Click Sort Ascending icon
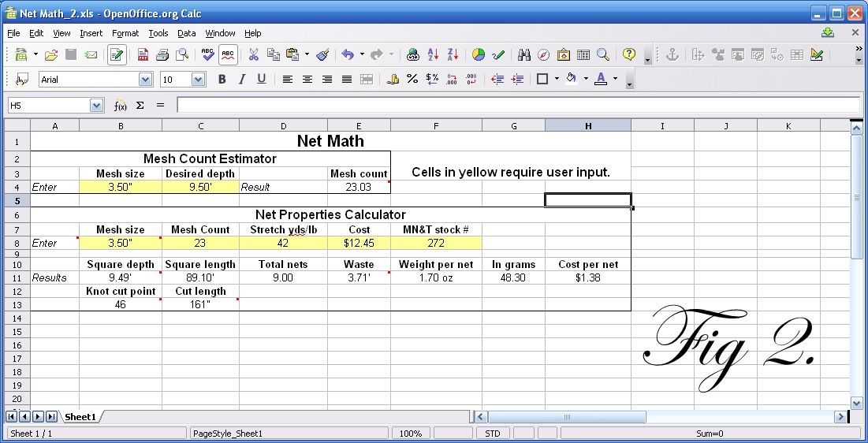This screenshot has height=443, width=868. (x=433, y=55)
